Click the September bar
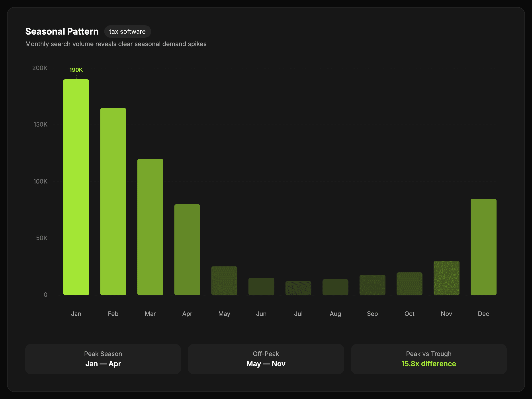The height and width of the screenshot is (399, 532). tap(372, 285)
